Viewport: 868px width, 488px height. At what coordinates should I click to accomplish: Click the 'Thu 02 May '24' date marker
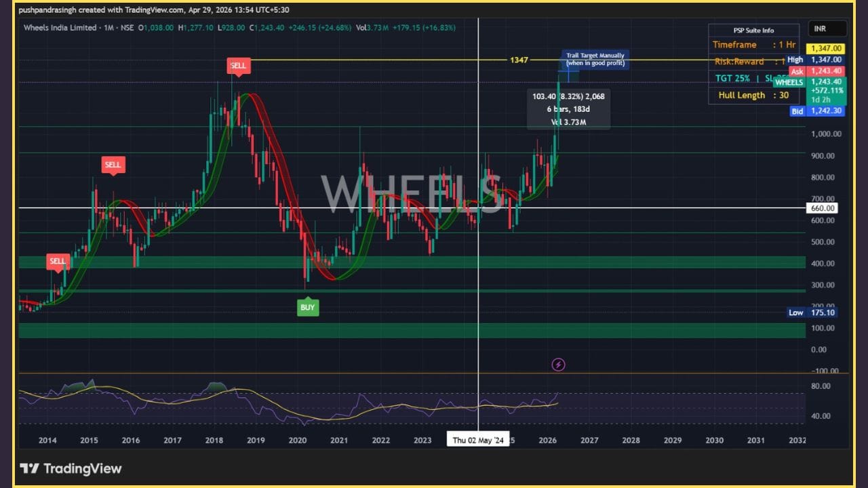[x=478, y=439]
